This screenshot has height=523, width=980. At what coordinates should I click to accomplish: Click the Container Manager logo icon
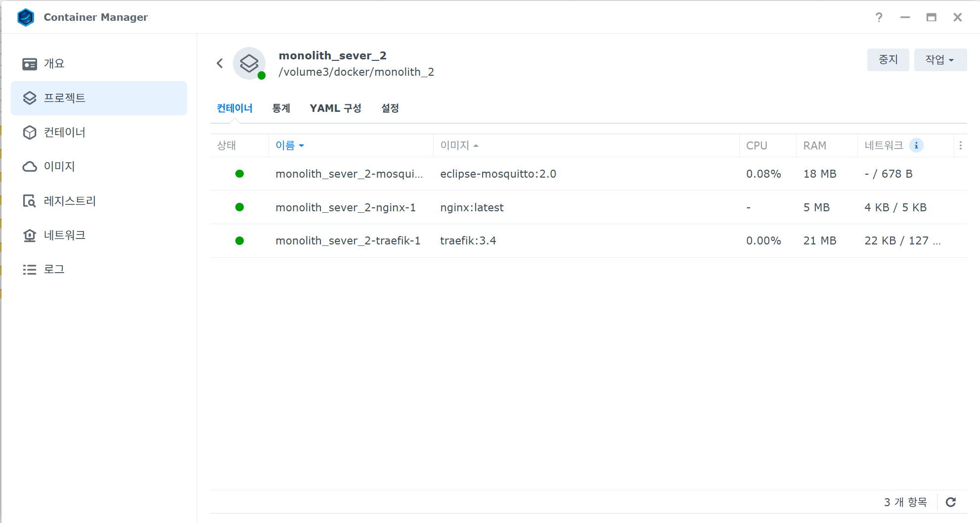26,17
